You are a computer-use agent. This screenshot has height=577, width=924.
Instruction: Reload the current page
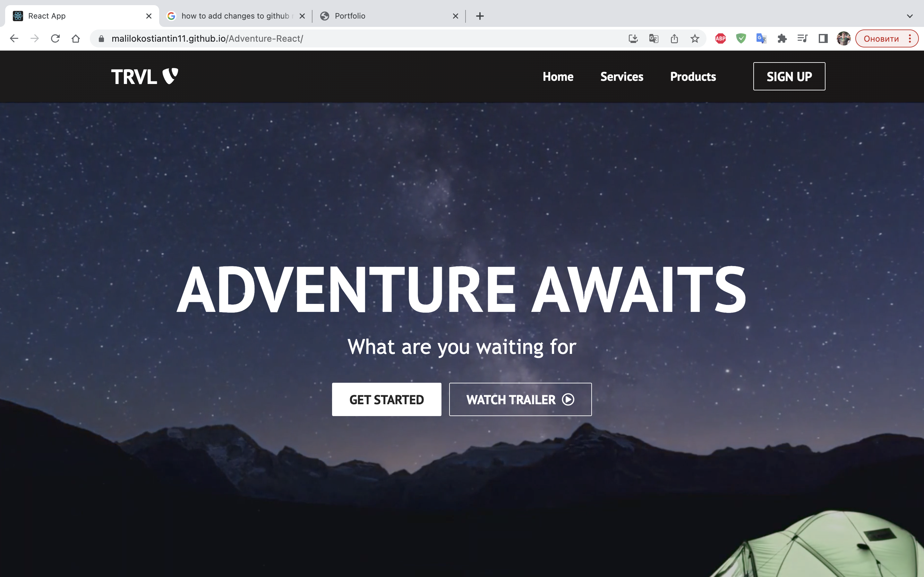pyautogui.click(x=56, y=38)
